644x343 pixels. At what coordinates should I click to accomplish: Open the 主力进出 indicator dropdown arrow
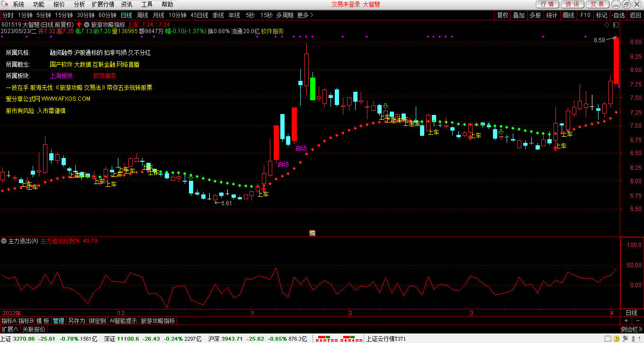pos(4,241)
